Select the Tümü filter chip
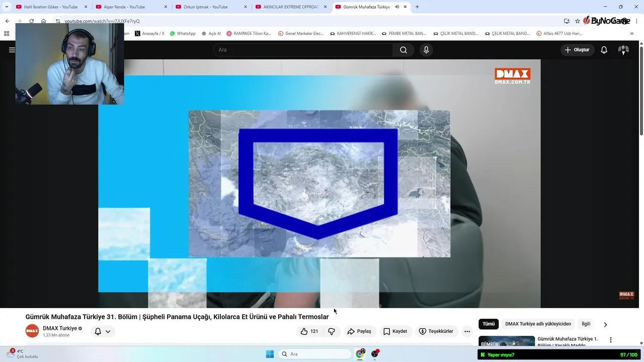 489,324
